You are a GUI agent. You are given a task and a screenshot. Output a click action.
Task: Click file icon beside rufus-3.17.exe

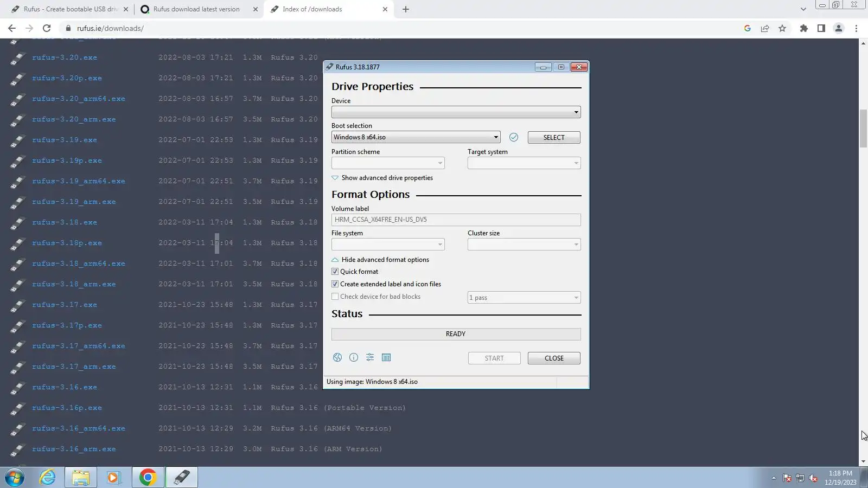click(18, 305)
